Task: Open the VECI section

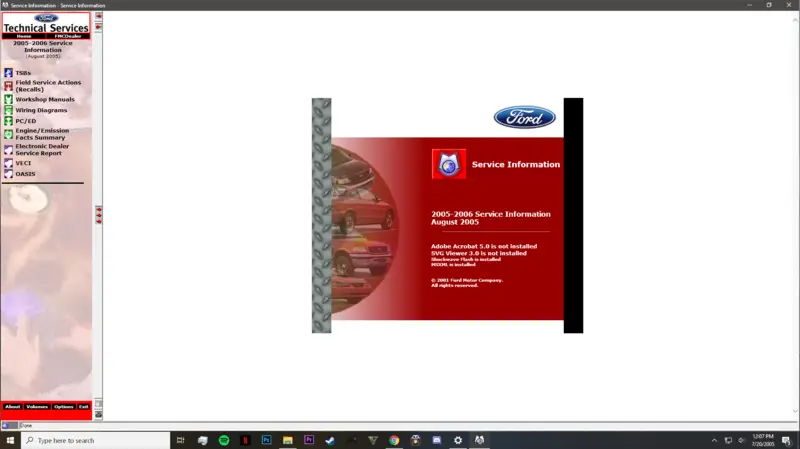Action: [x=23, y=163]
